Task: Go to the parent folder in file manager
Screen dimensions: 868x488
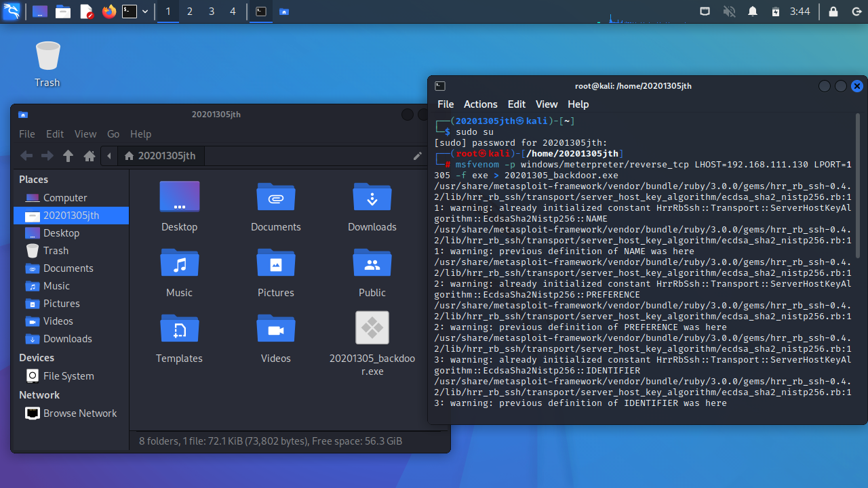Action: coord(68,156)
